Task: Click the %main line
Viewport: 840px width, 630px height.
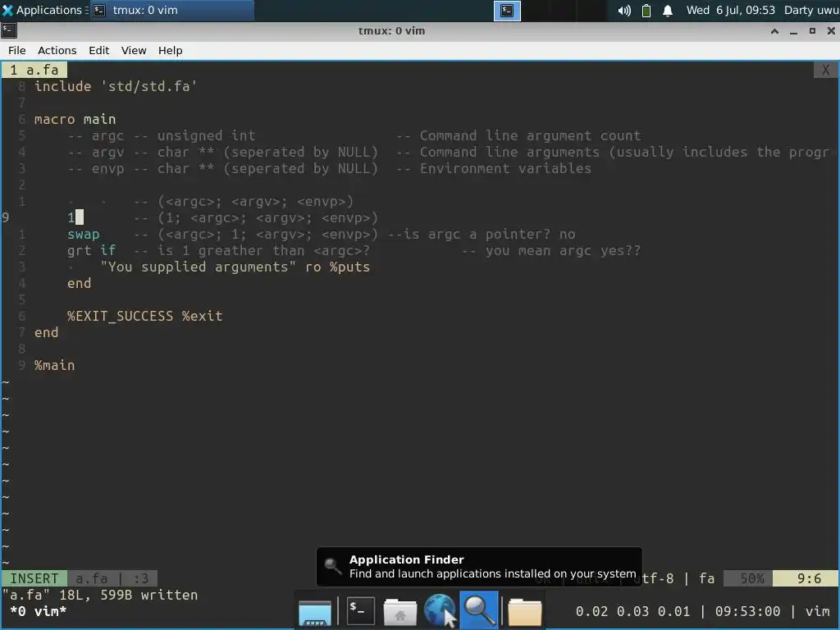Action: coord(55,365)
